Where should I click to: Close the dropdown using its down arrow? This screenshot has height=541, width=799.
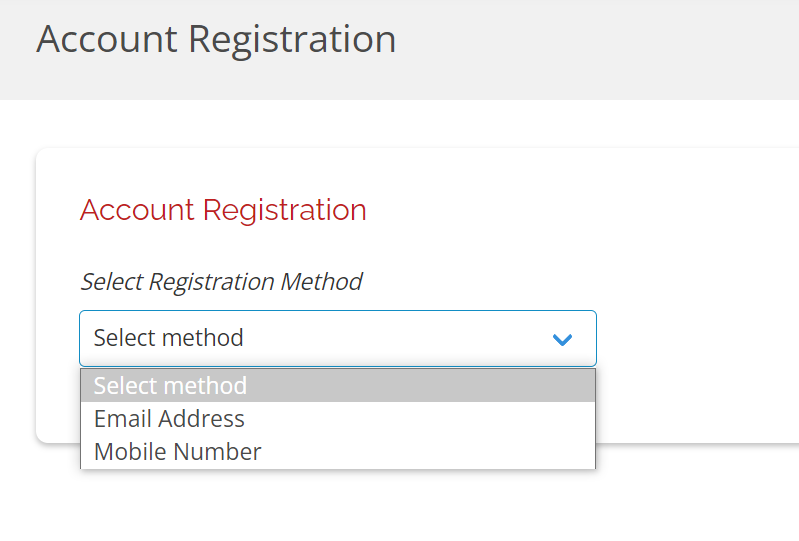[x=562, y=339]
